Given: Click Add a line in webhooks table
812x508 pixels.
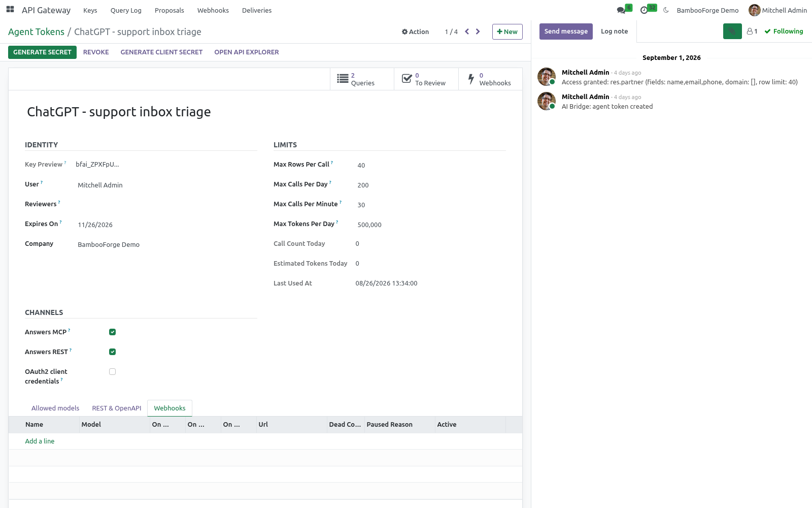Looking at the screenshot, I should (40, 441).
